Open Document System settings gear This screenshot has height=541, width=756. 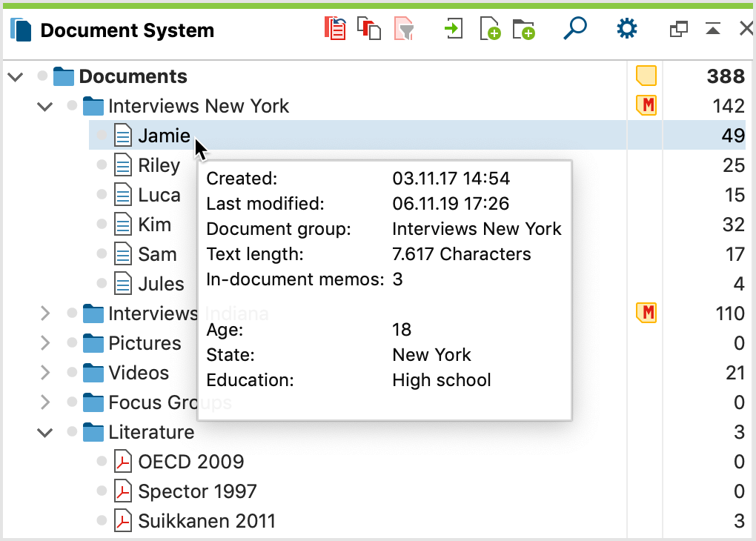point(627,29)
